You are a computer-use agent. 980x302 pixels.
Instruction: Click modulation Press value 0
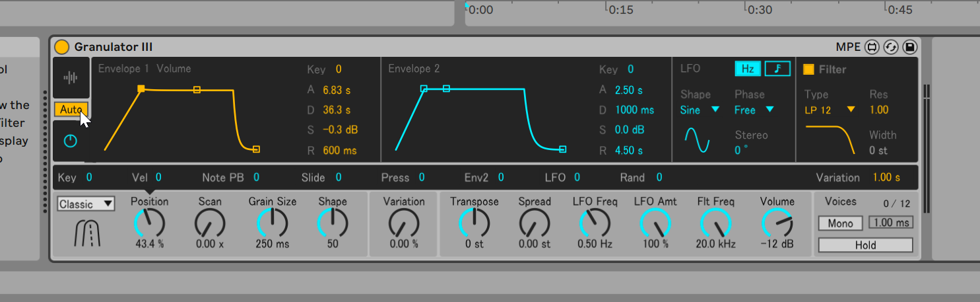point(422,178)
